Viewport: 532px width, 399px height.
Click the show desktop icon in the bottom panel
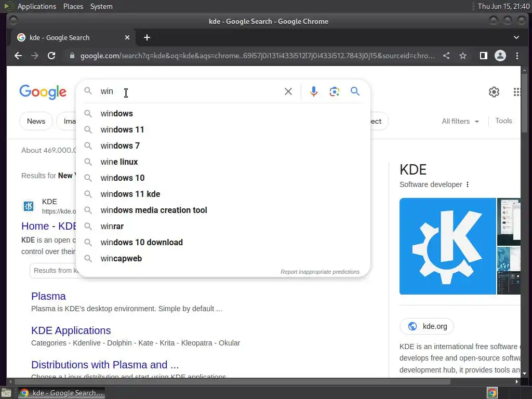click(x=6, y=393)
